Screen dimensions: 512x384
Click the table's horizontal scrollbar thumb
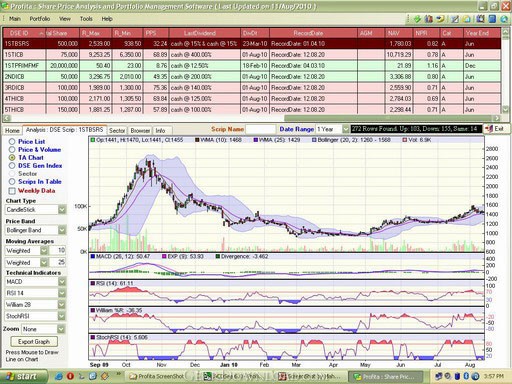(388, 118)
